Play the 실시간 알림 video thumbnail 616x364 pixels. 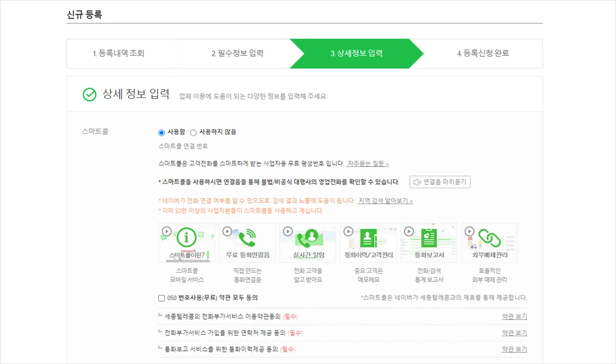(307, 243)
